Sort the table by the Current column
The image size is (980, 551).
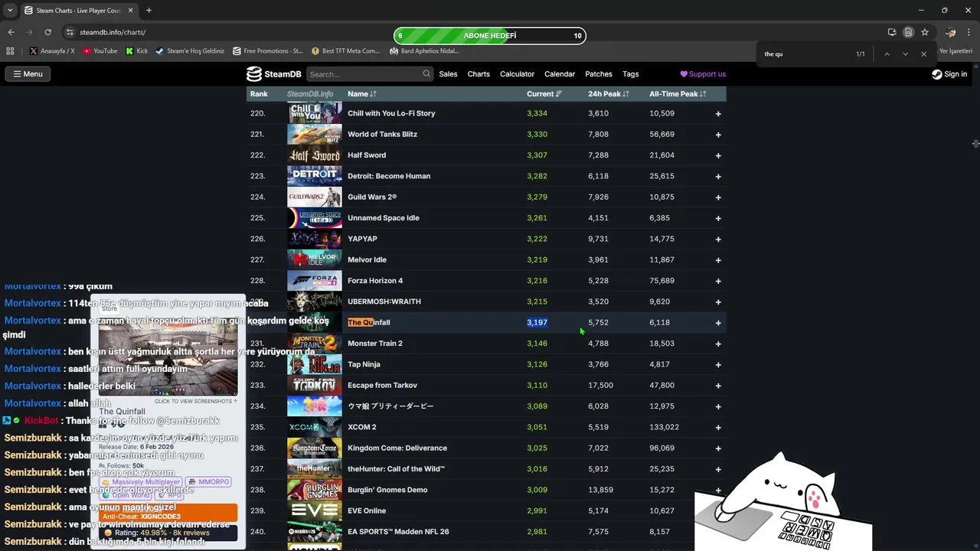pyautogui.click(x=544, y=94)
